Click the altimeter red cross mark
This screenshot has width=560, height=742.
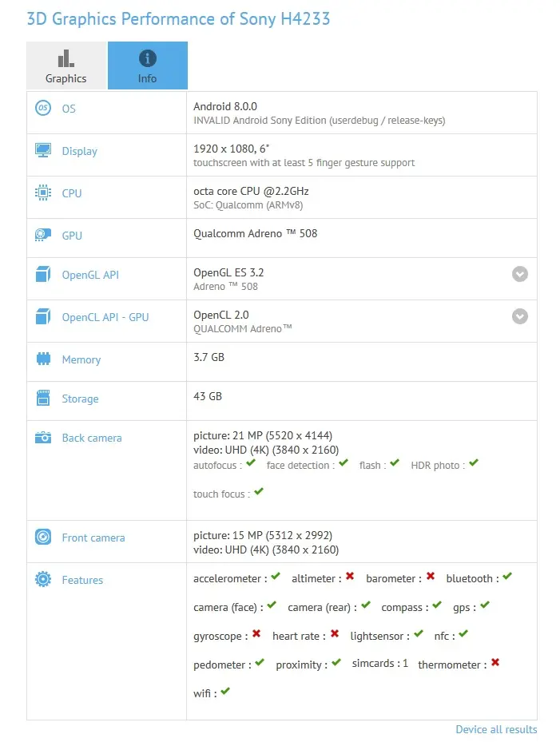click(349, 577)
